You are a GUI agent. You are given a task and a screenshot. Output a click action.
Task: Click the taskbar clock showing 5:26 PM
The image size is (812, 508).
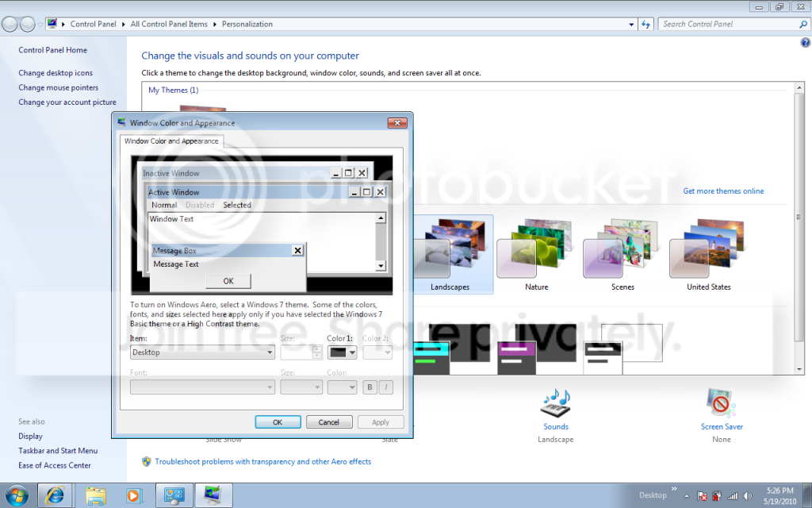click(x=779, y=496)
